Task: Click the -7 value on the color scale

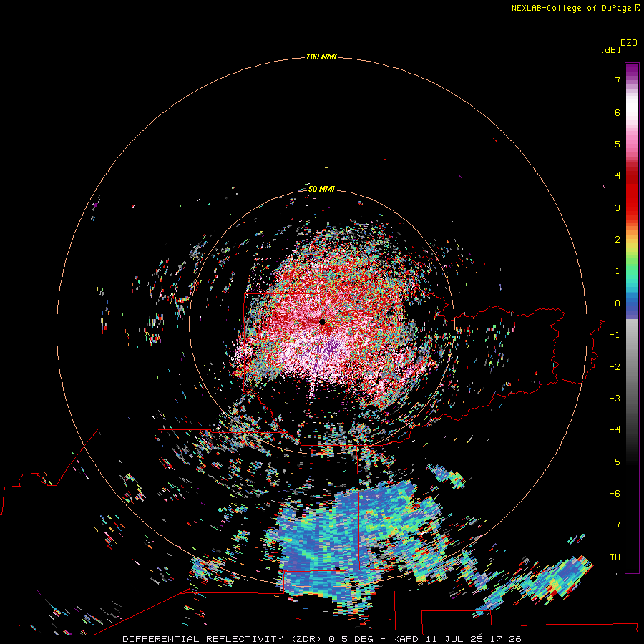Action: point(615,525)
